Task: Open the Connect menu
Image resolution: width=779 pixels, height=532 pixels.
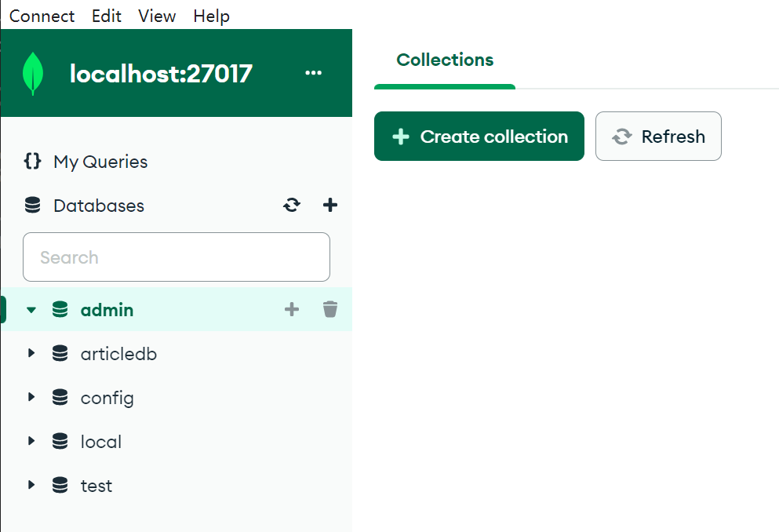Action: point(42,16)
